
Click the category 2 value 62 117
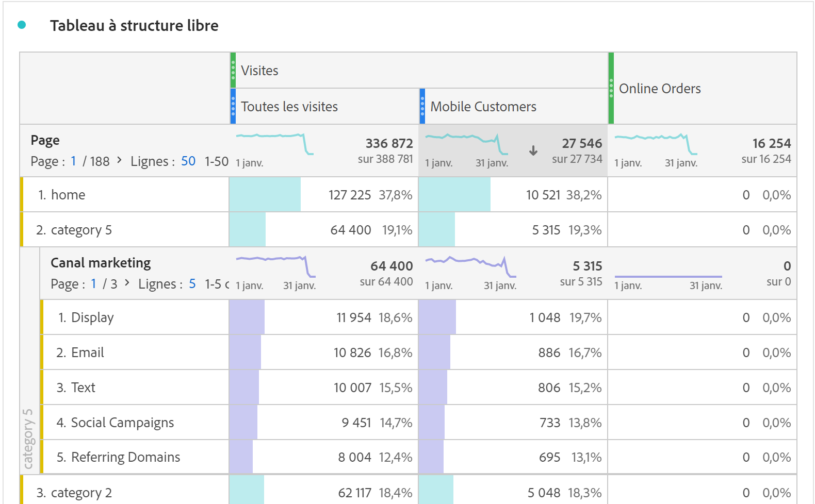(355, 493)
